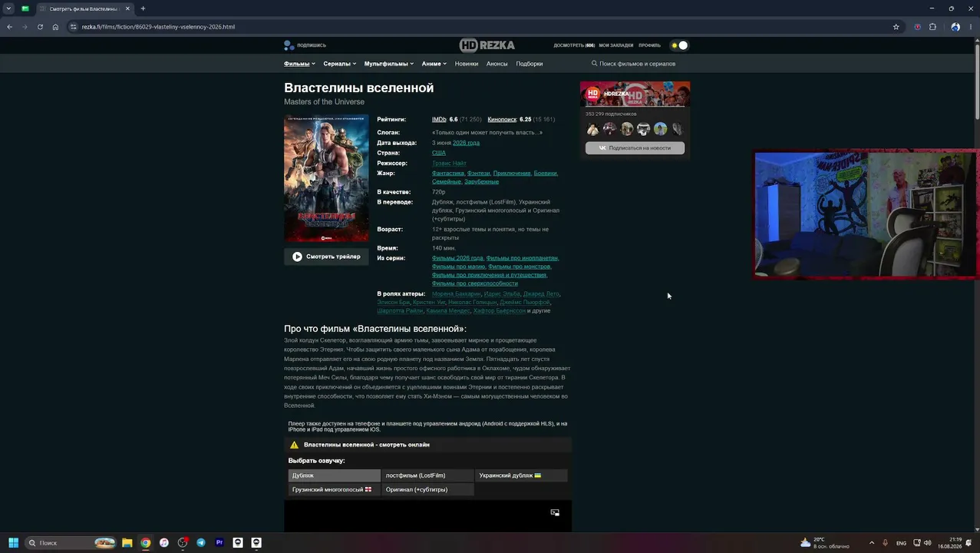Open File Explorer from the taskbar
The height and width of the screenshot is (553, 980).
coord(127,542)
